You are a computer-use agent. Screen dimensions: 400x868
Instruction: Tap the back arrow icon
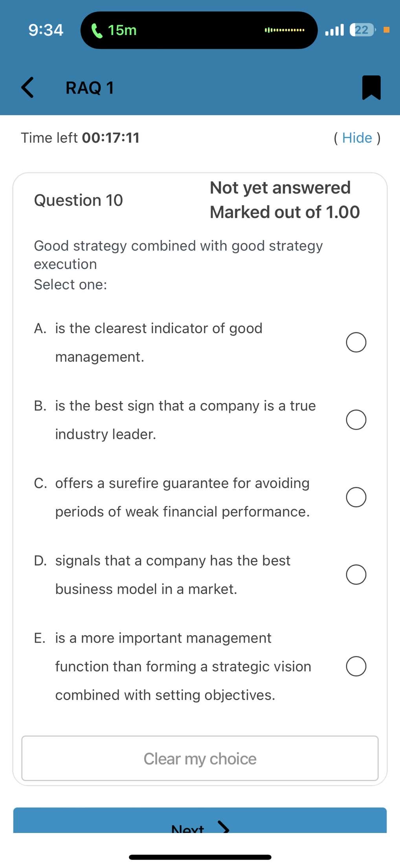(x=28, y=87)
